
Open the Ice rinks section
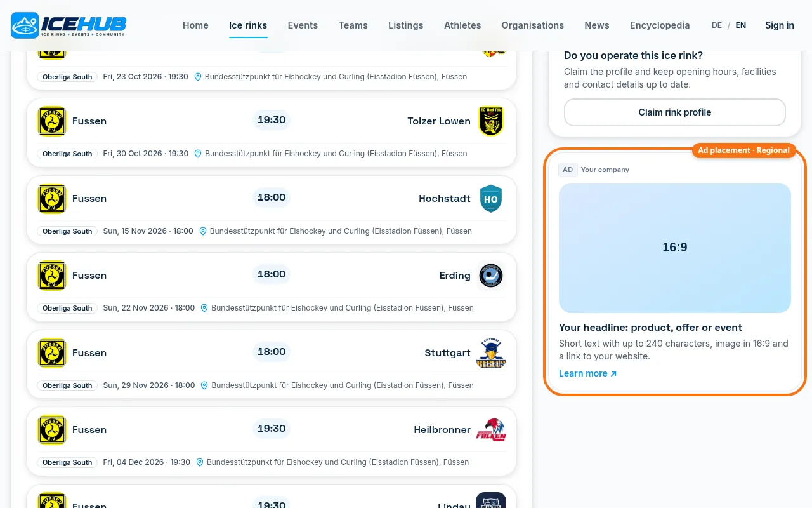[248, 25]
